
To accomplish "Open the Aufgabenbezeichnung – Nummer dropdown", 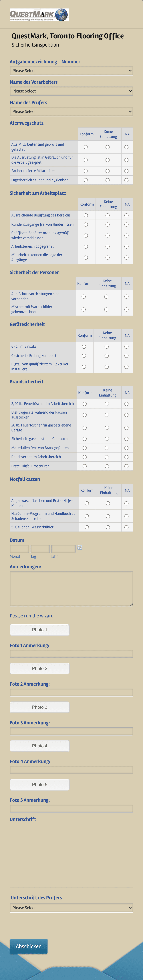I will (x=71, y=70).
